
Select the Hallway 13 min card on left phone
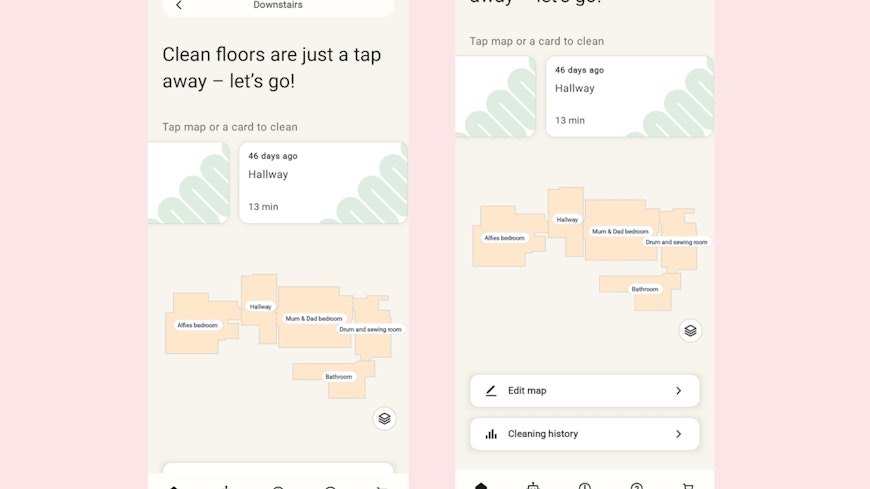pos(323,183)
